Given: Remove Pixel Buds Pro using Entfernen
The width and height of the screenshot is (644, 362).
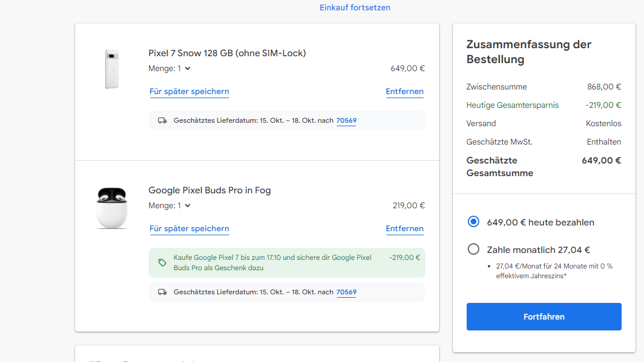Looking at the screenshot, I should coord(405,229).
